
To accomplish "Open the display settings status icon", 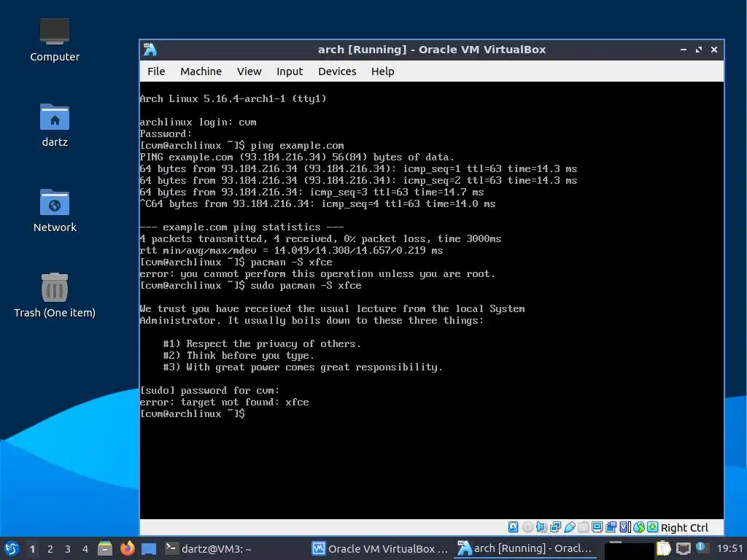I will (597, 527).
